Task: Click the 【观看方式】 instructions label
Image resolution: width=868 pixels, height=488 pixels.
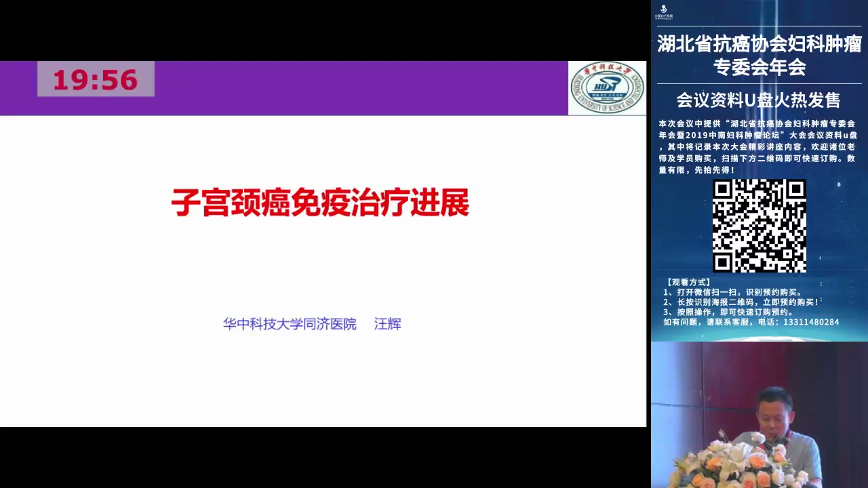Action: pyautogui.click(x=688, y=282)
